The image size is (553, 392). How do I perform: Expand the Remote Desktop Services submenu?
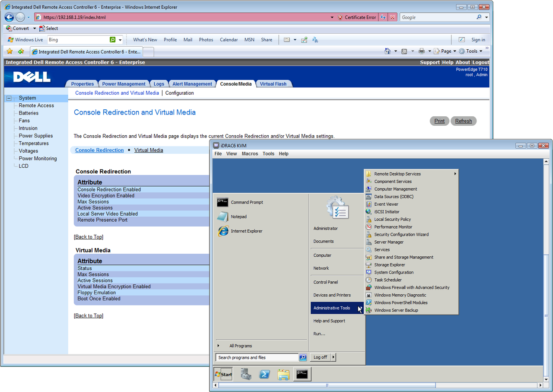(411, 174)
